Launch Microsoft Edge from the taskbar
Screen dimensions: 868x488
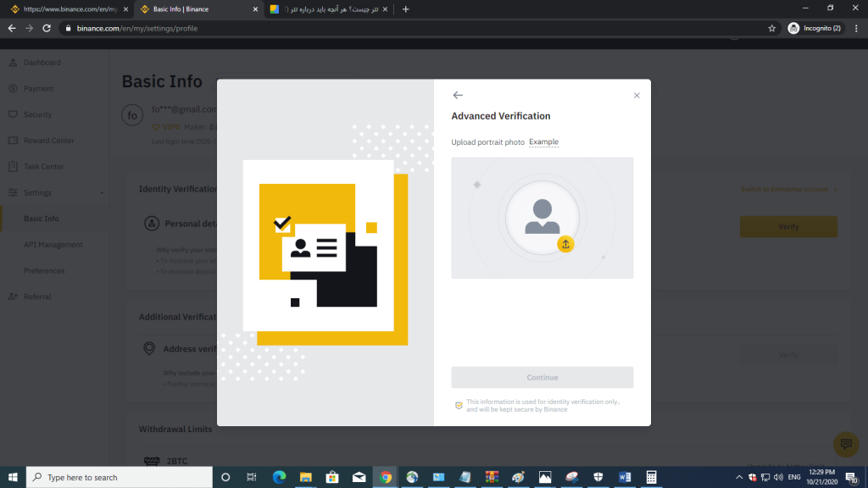click(279, 477)
